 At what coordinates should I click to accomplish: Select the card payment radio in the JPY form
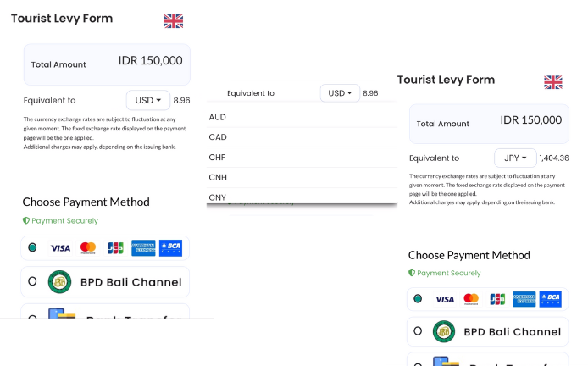pos(417,298)
